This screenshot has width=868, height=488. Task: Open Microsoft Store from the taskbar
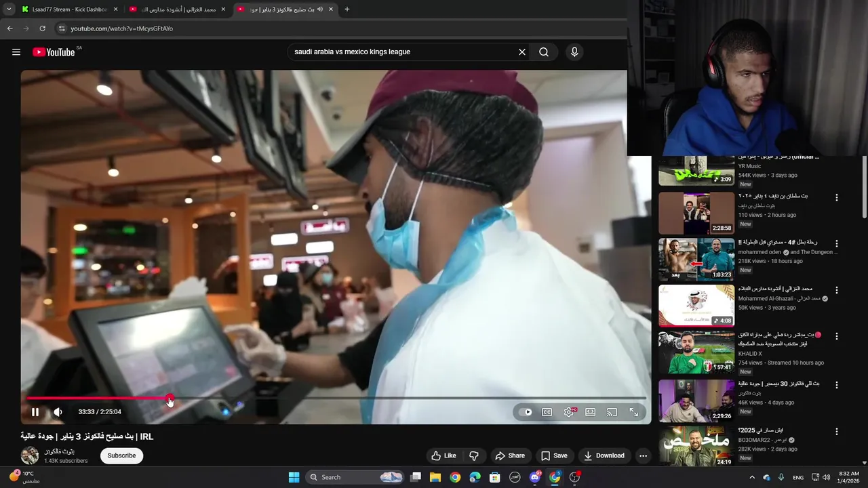[495, 477]
